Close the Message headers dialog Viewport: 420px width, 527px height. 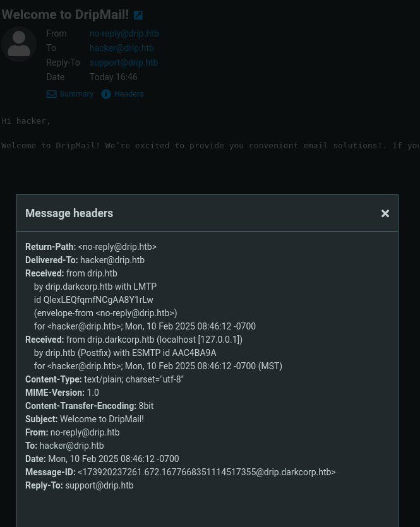[x=385, y=214]
